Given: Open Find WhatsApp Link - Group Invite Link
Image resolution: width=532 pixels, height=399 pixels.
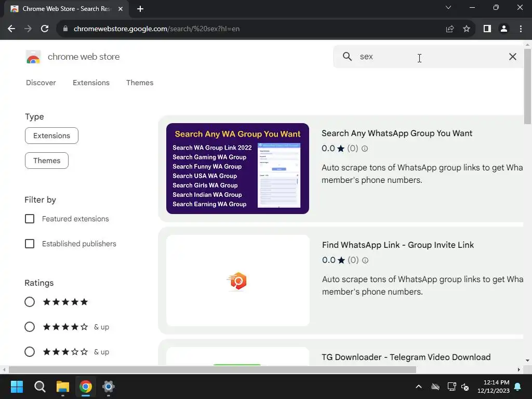Looking at the screenshot, I should (x=397, y=245).
